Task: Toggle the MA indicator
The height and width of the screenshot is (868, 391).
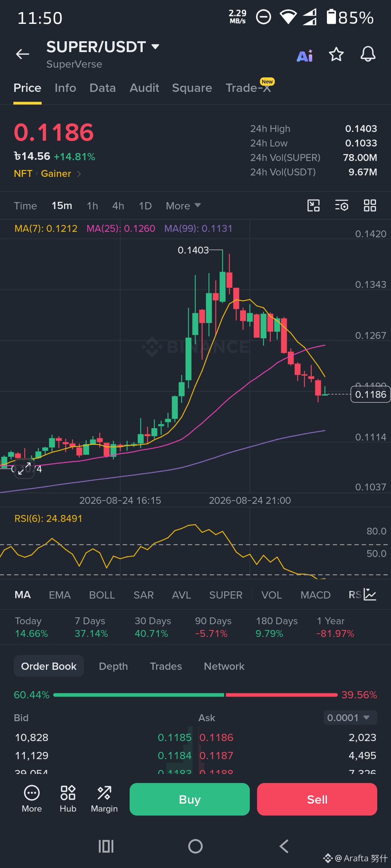Action: [x=23, y=595]
